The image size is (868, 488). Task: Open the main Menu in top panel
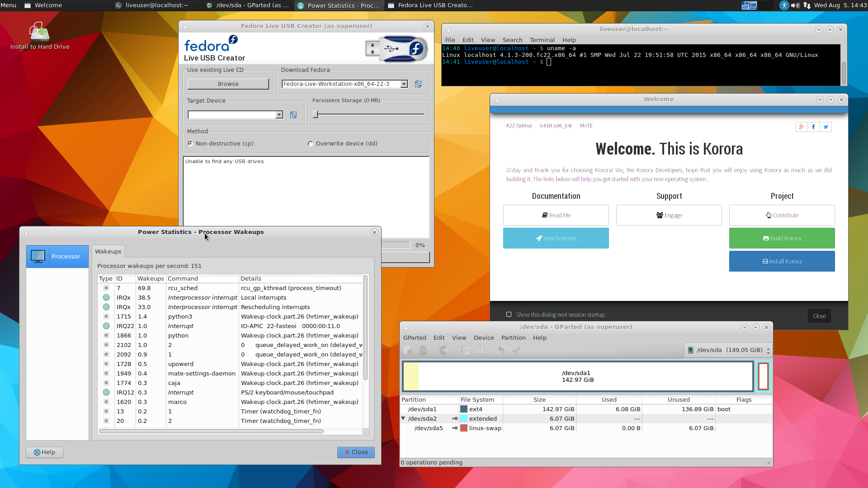pyautogui.click(x=9, y=5)
